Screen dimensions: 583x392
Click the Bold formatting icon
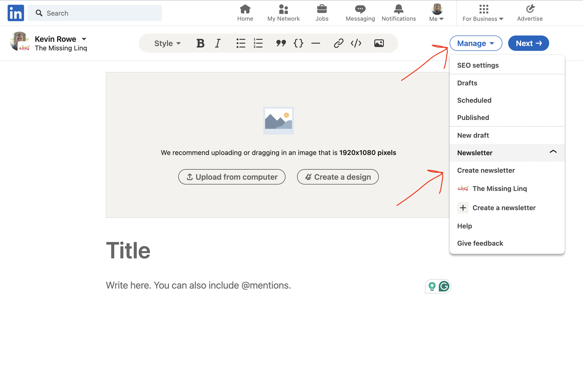200,42
